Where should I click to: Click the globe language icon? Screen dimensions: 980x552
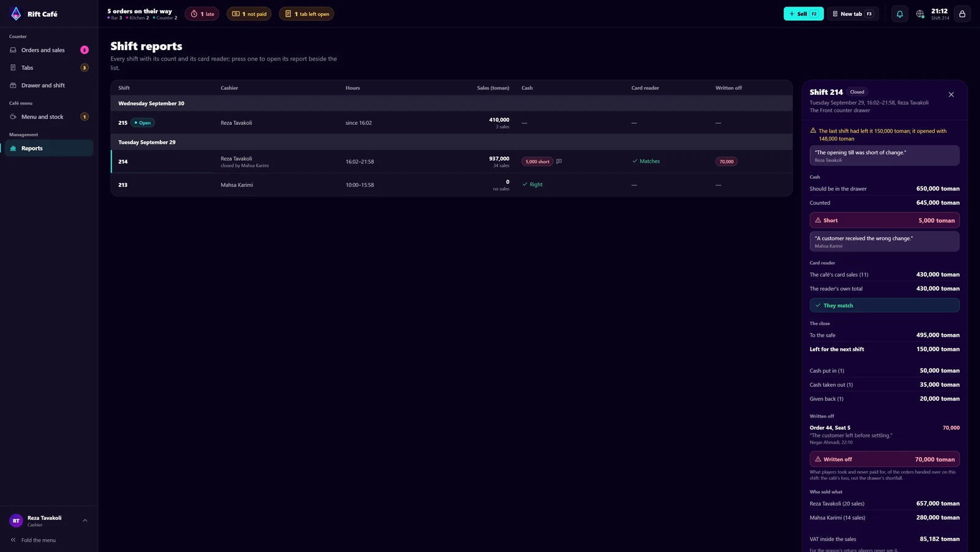[x=920, y=13]
